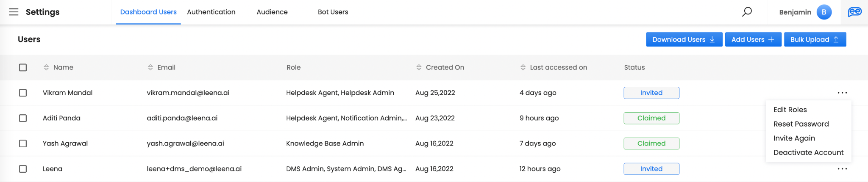868x182 pixels.
Task: Sort by Last accessed on
Action: point(523,67)
